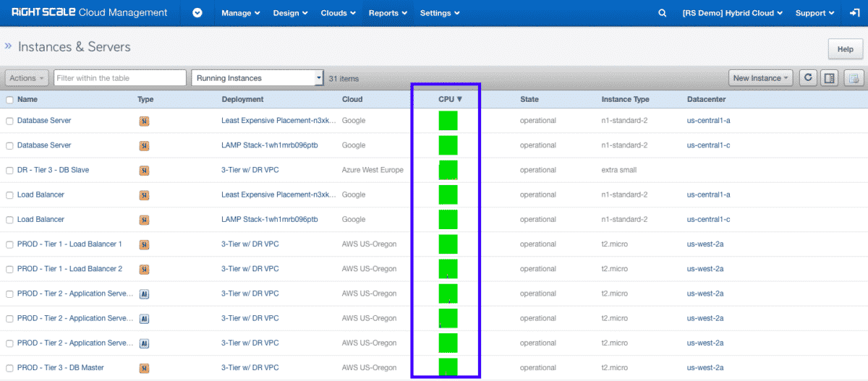Refresh the instances table
The image size is (868, 381).
click(x=808, y=78)
